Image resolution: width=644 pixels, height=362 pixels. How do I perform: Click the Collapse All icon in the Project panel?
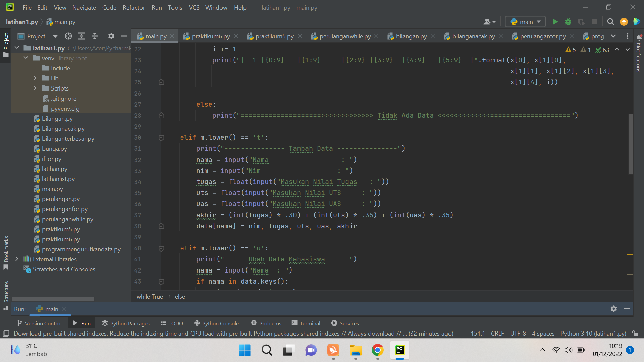coord(95,36)
